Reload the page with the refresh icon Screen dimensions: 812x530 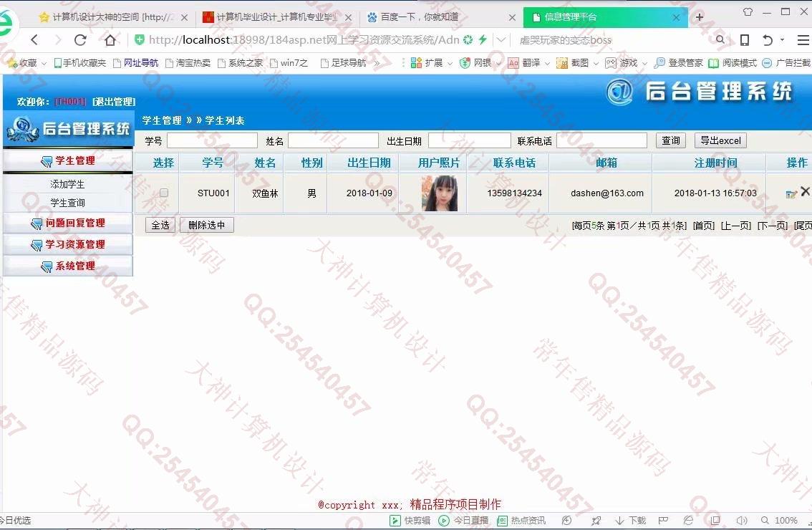[x=80, y=40]
